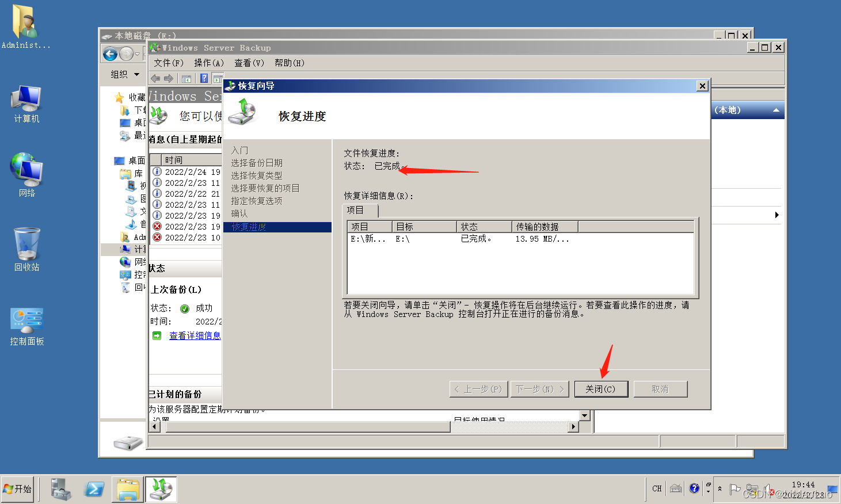Image resolution: width=841 pixels, height=504 pixels.
Task: Click Forward arrow in Server Backup toolbar
Action: click(x=169, y=78)
